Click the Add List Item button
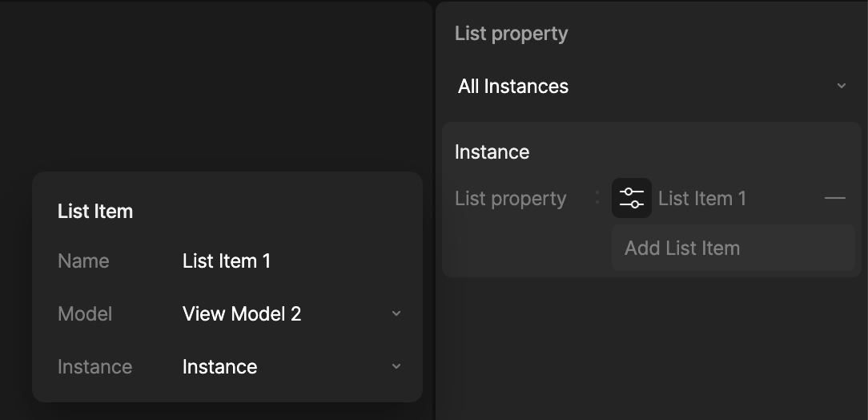The image size is (868, 420). pyautogui.click(x=733, y=248)
